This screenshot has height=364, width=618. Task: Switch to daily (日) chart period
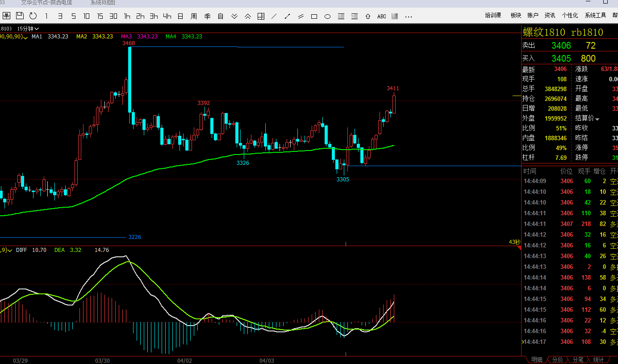coord(180,16)
